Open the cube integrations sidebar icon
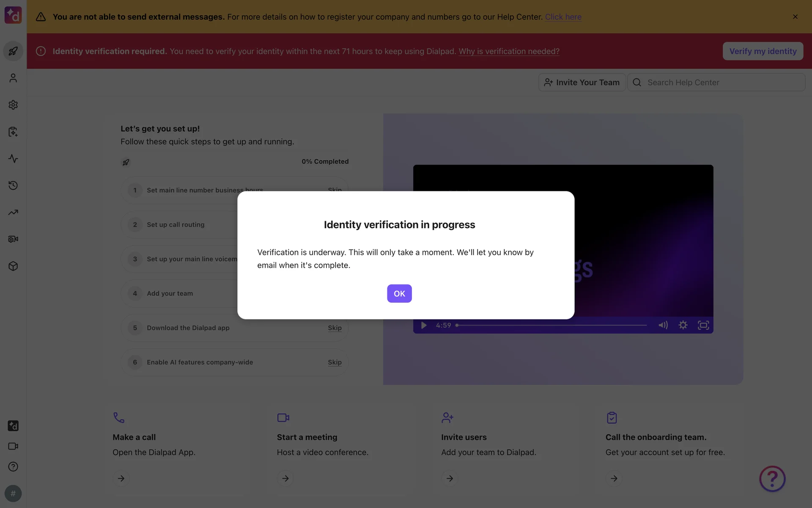The height and width of the screenshot is (508, 812). click(13, 266)
